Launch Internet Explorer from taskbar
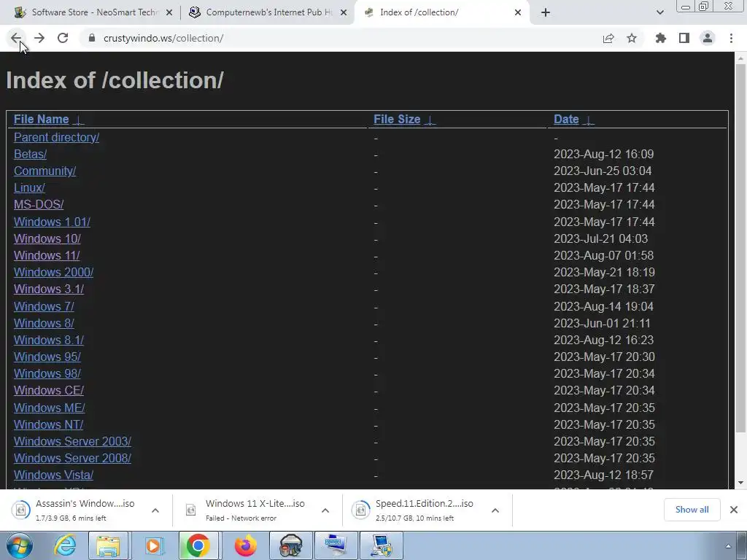747x560 pixels. tap(65, 545)
